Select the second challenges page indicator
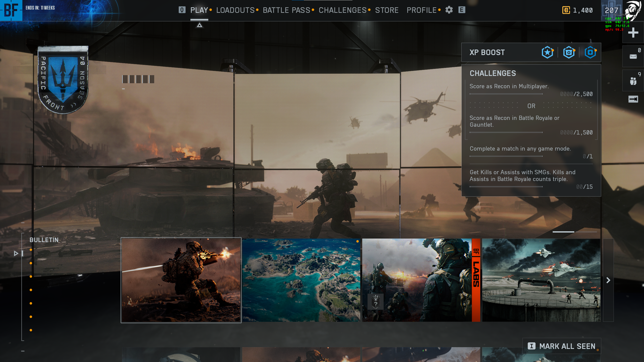The width and height of the screenshot is (644, 362). pos(586,232)
